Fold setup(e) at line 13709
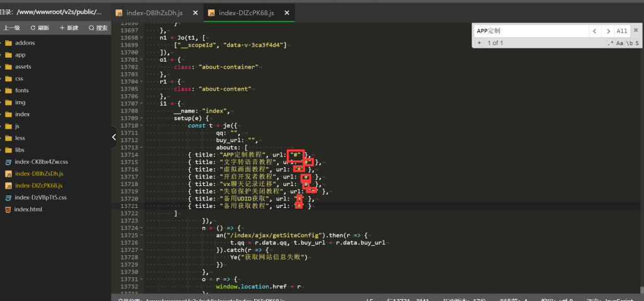Screen dimensions: 644x301 coord(142,118)
